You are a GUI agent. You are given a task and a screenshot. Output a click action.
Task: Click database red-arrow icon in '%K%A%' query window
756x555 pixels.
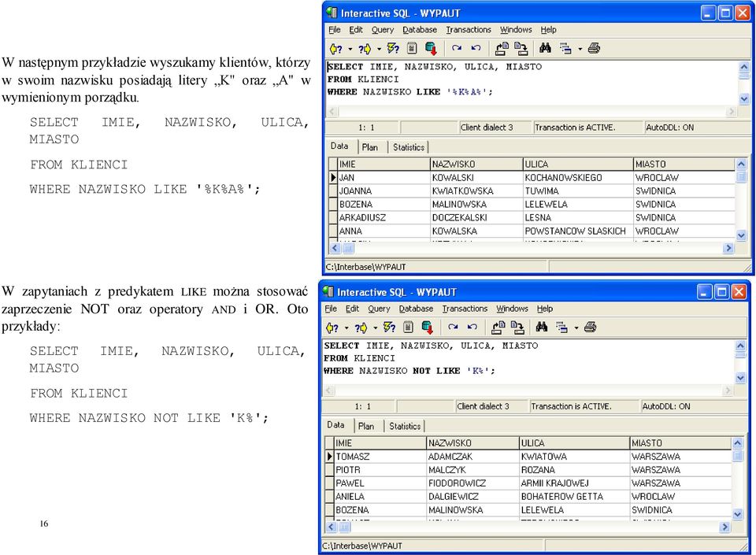tap(431, 48)
